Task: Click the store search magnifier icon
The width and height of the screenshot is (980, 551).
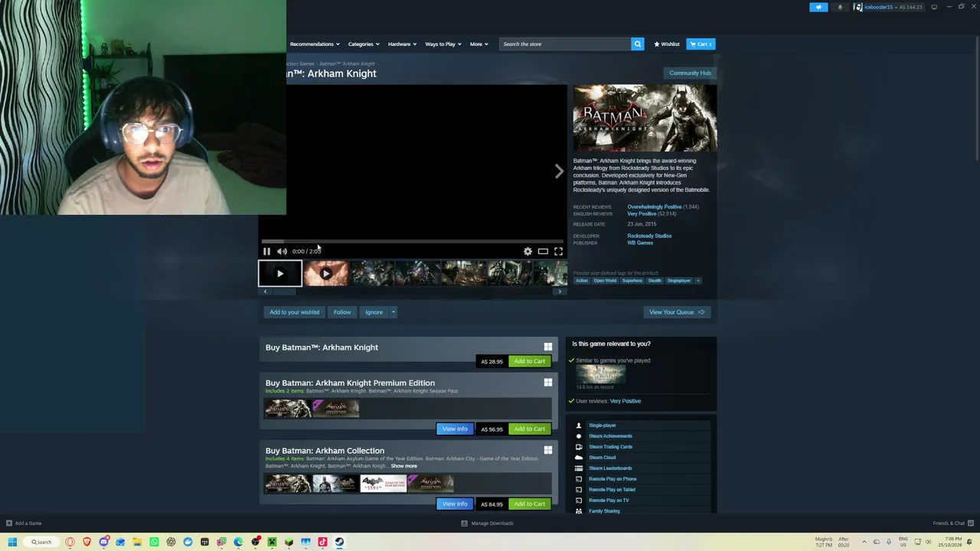Action: (x=637, y=44)
